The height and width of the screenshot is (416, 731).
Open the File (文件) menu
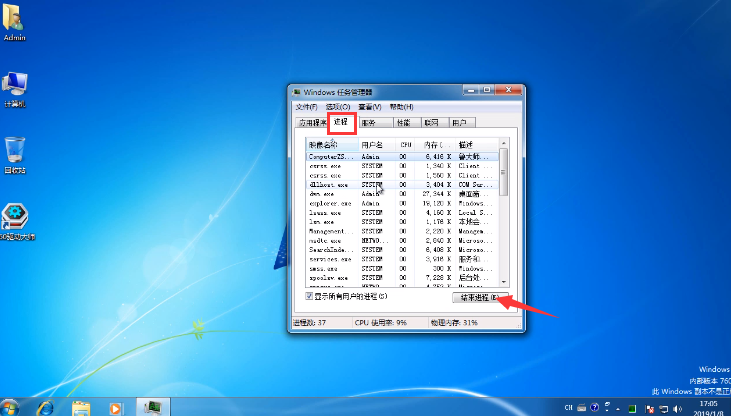pyautogui.click(x=306, y=107)
